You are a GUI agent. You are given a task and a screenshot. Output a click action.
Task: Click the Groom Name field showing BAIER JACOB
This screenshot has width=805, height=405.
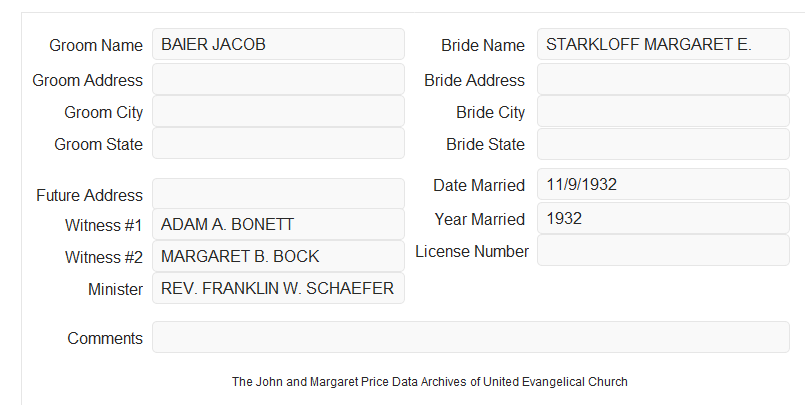tap(278, 44)
